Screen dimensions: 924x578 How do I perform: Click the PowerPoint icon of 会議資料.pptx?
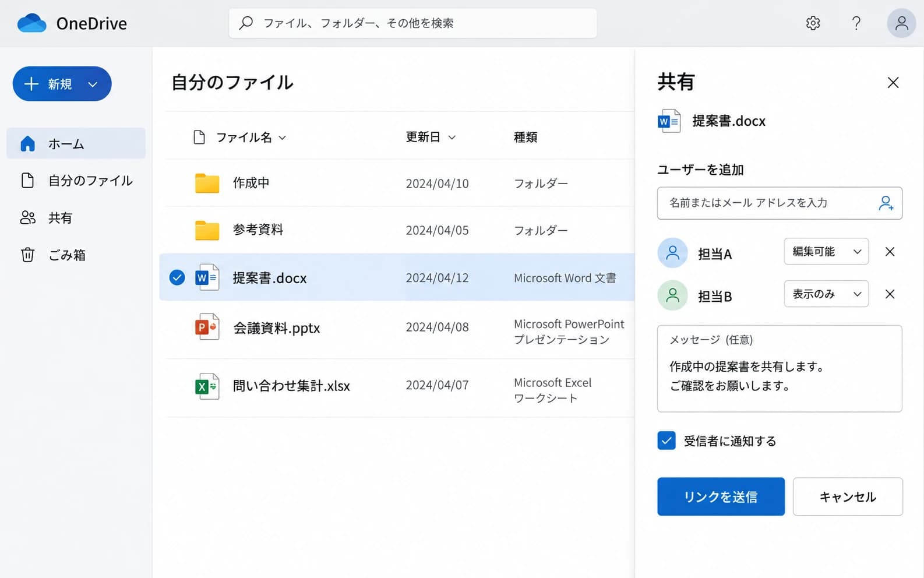(x=207, y=327)
